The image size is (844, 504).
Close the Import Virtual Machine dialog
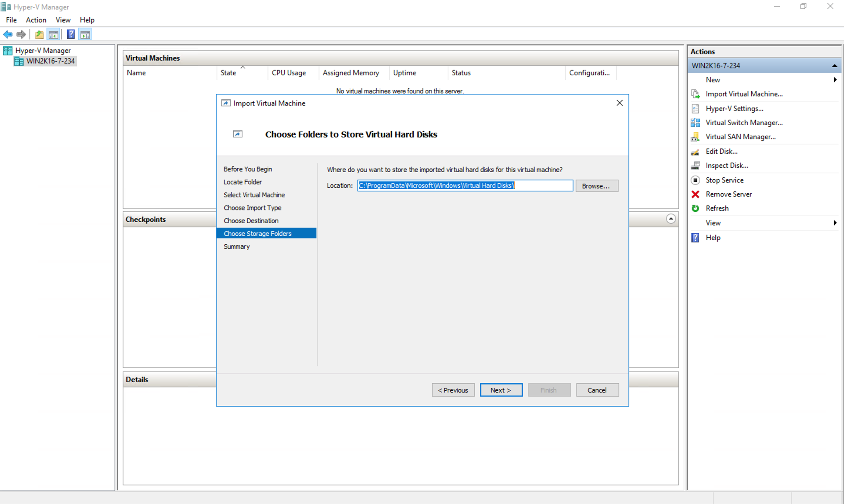click(619, 103)
